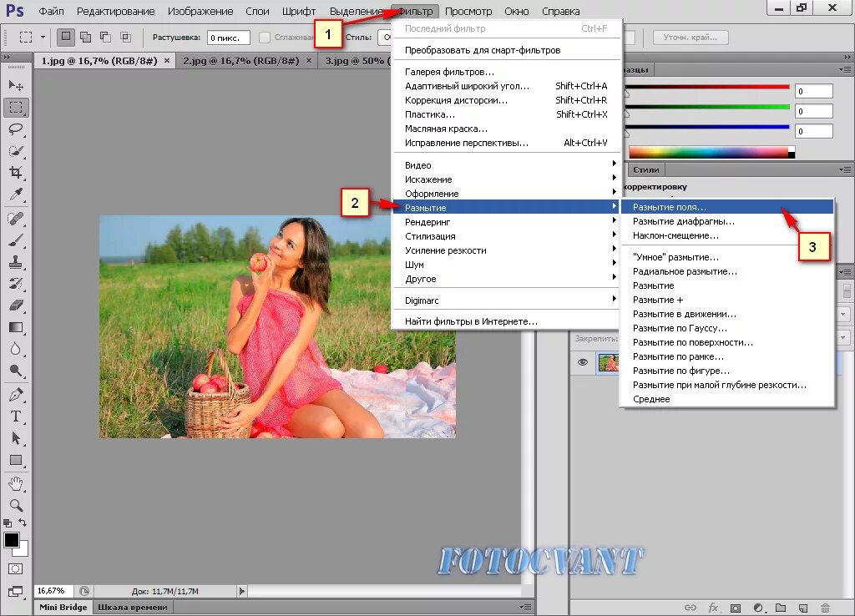Select the Rectangle shape tool
855x616 pixels.
coord(16,460)
